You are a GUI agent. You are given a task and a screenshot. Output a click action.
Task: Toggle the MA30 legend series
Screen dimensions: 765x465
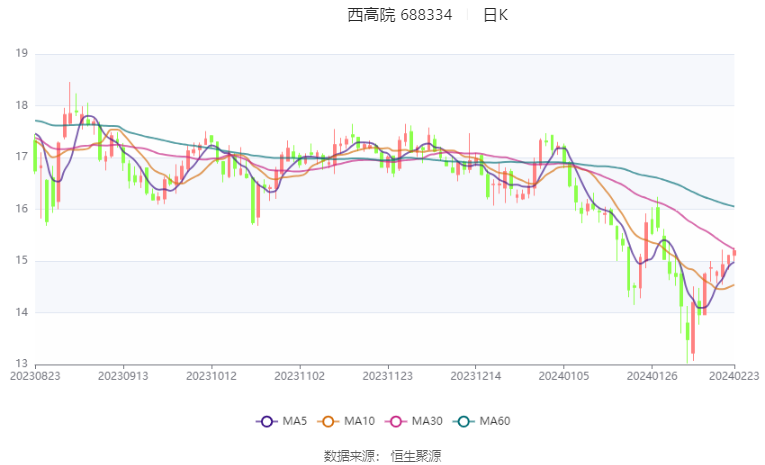[x=414, y=421]
